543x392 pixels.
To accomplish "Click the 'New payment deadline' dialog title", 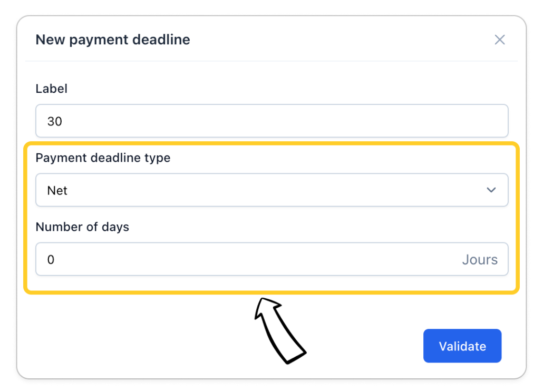I will (x=112, y=40).
